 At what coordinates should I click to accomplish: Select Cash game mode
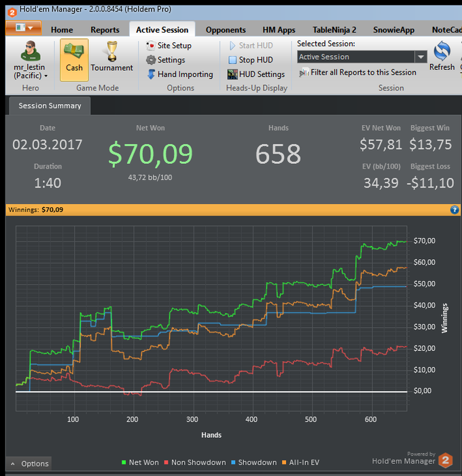(x=74, y=60)
